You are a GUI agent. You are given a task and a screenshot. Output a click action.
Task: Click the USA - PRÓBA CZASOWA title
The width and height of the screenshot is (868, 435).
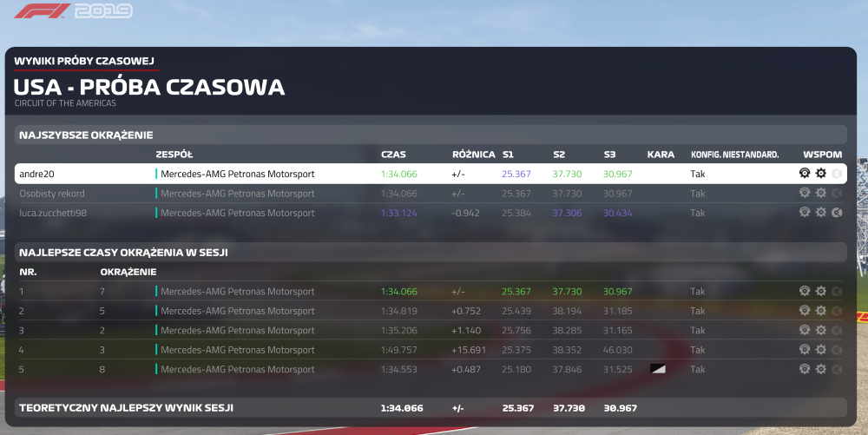[149, 87]
